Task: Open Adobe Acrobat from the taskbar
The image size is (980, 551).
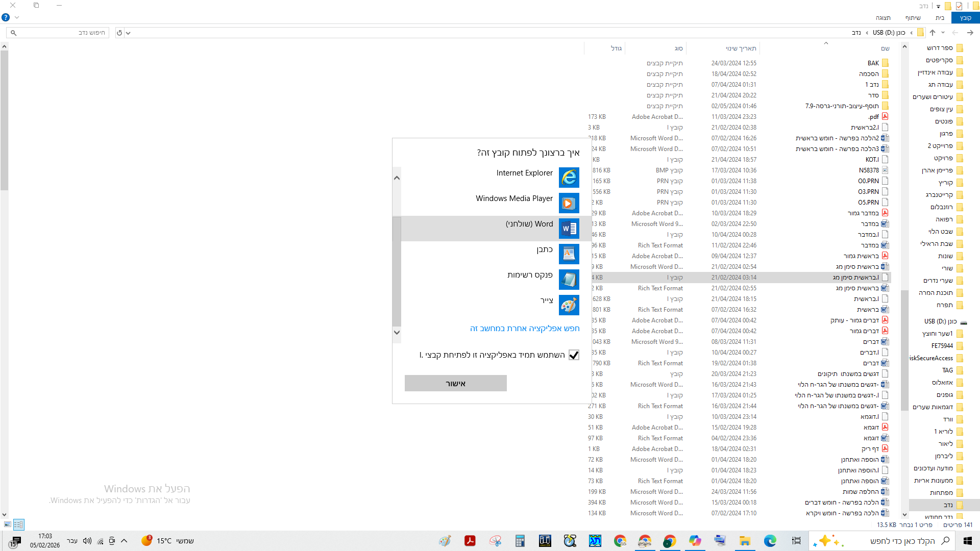Action: pyautogui.click(x=470, y=541)
